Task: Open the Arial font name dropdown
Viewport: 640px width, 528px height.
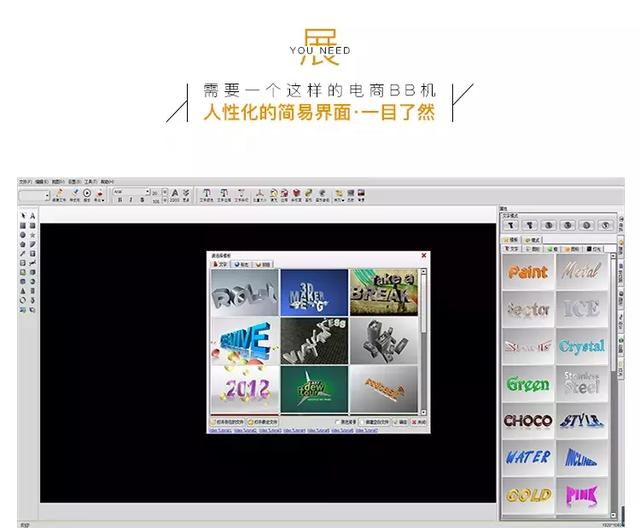Action: (x=131, y=191)
